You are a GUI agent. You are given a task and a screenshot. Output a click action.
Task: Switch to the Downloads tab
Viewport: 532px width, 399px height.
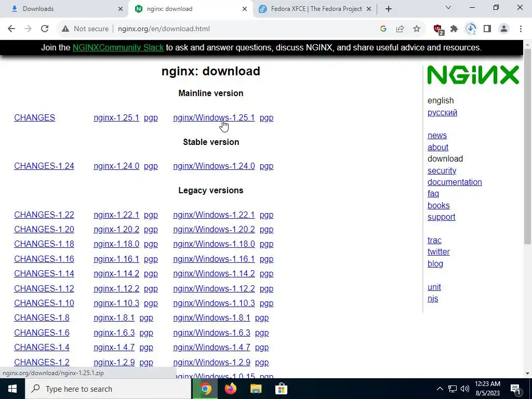64,9
